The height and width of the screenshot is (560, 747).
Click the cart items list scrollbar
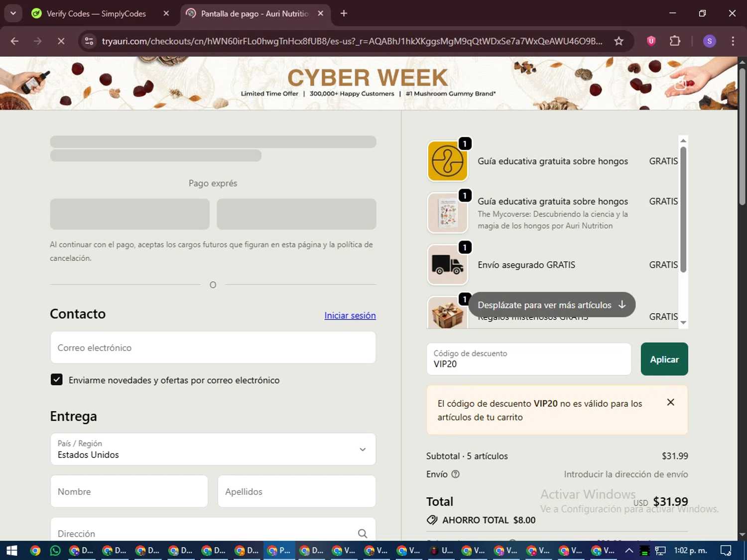pos(683,209)
